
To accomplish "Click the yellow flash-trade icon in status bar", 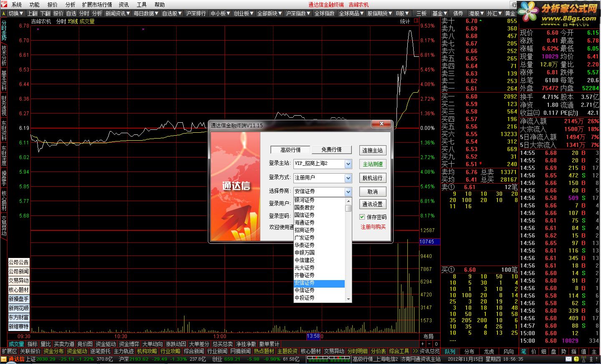I will click(x=576, y=359).
